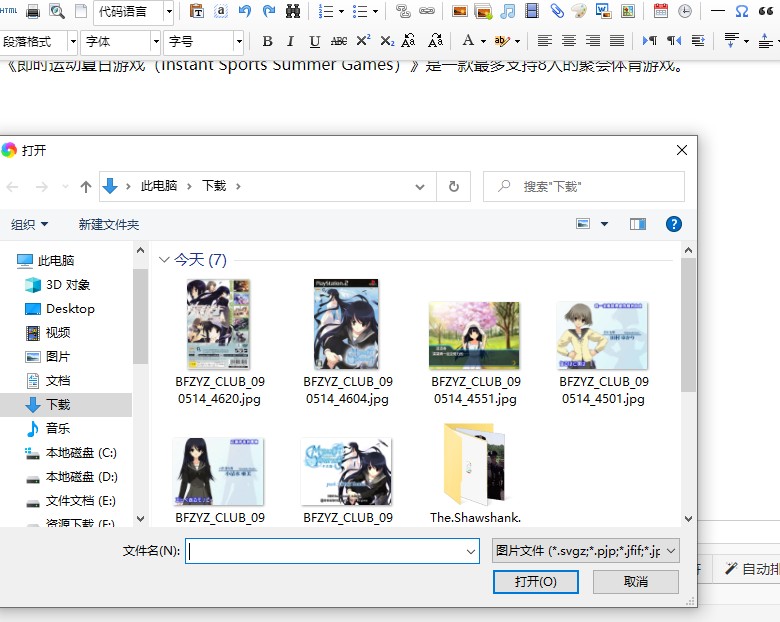
Task: Open find and replace binoculars icon
Action: [293, 10]
